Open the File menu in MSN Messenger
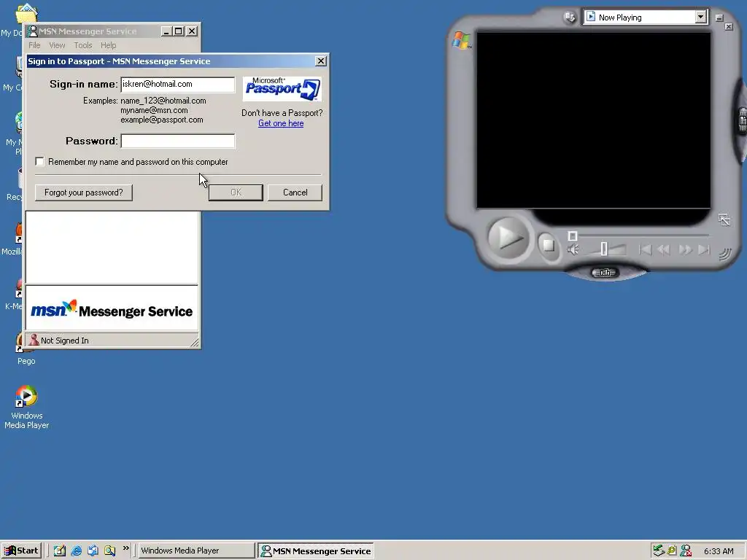The width and height of the screenshot is (747, 560). [34, 45]
